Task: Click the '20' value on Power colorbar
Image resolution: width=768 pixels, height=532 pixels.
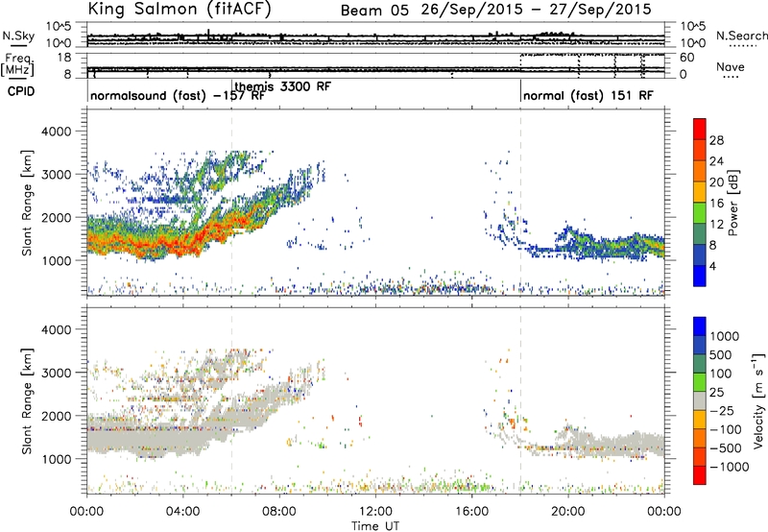Action: [716, 182]
